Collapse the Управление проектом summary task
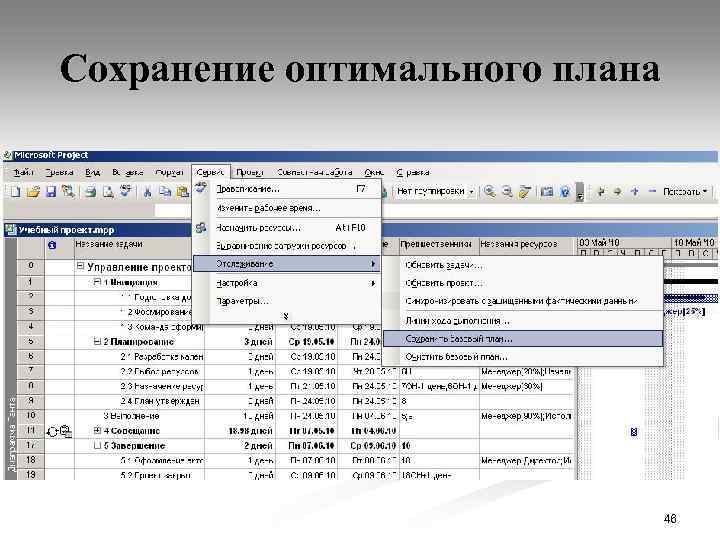 [x=80, y=266]
